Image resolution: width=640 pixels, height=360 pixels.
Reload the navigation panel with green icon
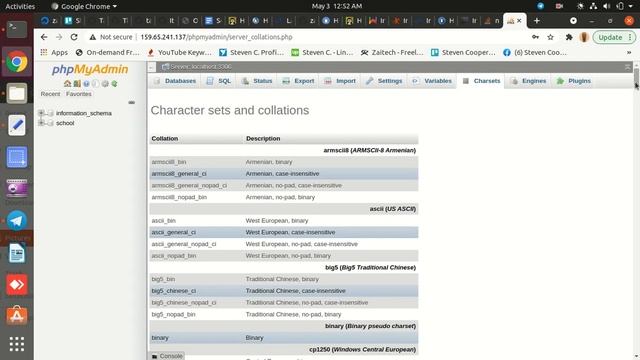coord(115,84)
